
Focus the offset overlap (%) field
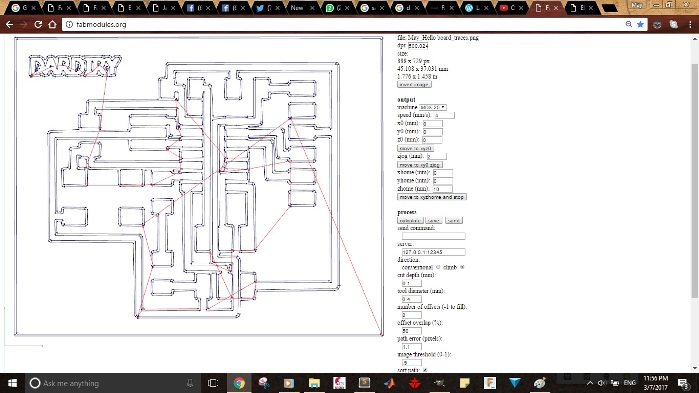click(411, 331)
